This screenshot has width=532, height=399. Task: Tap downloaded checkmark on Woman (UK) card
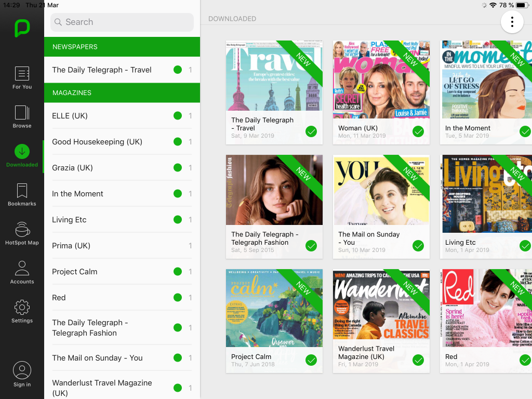[x=418, y=131]
